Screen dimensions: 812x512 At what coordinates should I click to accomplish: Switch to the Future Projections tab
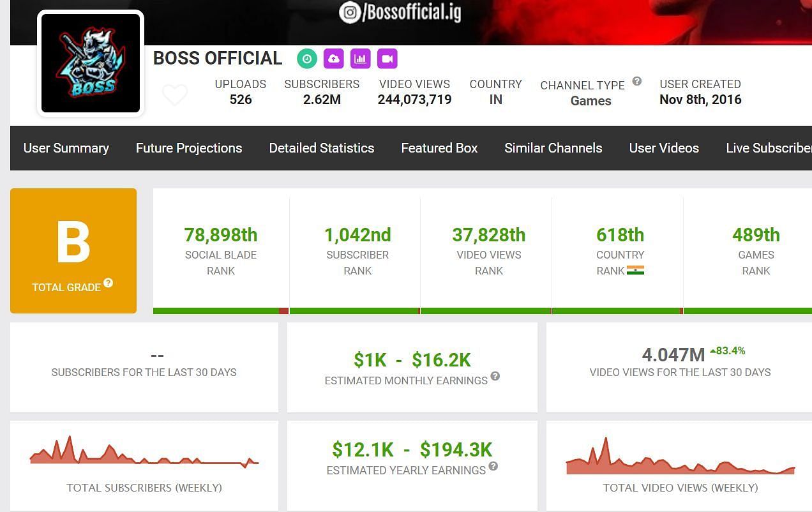[x=189, y=148]
